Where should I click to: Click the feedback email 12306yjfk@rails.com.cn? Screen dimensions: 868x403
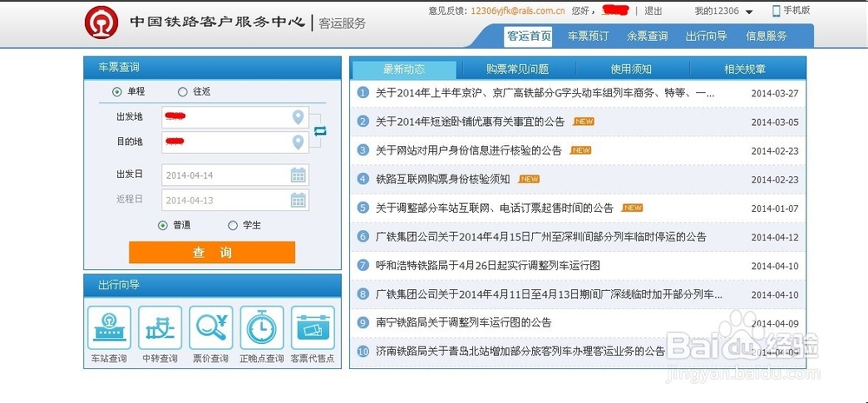517,10
